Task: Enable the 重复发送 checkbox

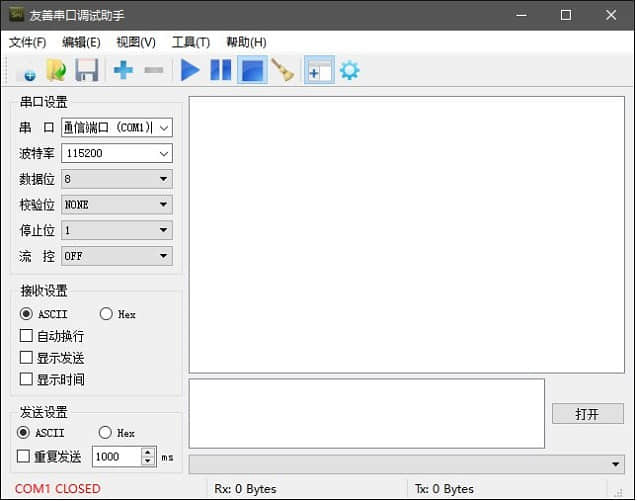Action: pos(24,457)
